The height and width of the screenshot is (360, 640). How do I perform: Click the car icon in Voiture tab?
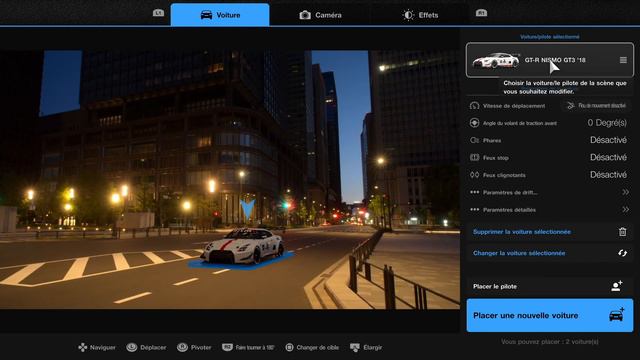[x=207, y=15]
